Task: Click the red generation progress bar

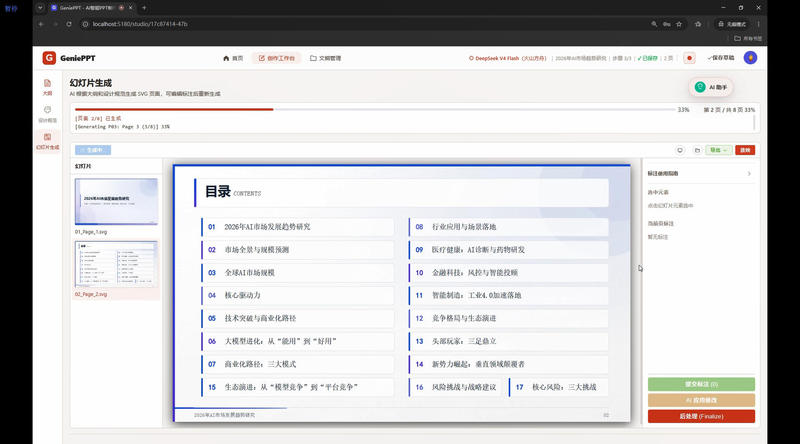Action: pos(174,109)
